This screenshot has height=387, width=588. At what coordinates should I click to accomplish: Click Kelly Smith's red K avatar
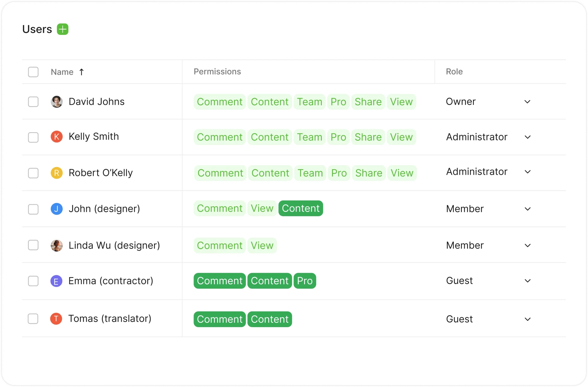point(57,137)
